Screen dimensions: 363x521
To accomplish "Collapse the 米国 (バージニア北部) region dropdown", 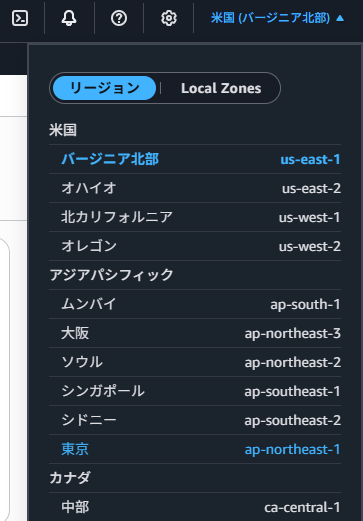I will tap(277, 18).
